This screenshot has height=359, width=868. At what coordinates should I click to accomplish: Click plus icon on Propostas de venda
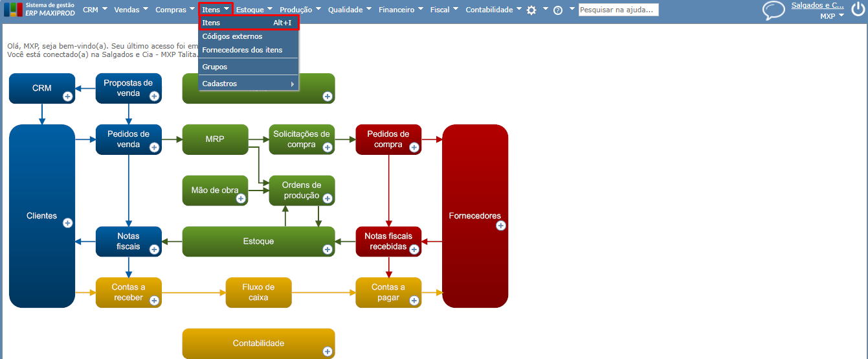[x=154, y=97]
